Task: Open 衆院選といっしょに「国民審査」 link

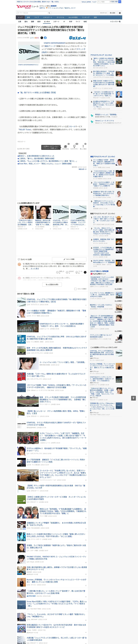Action: 106,115
